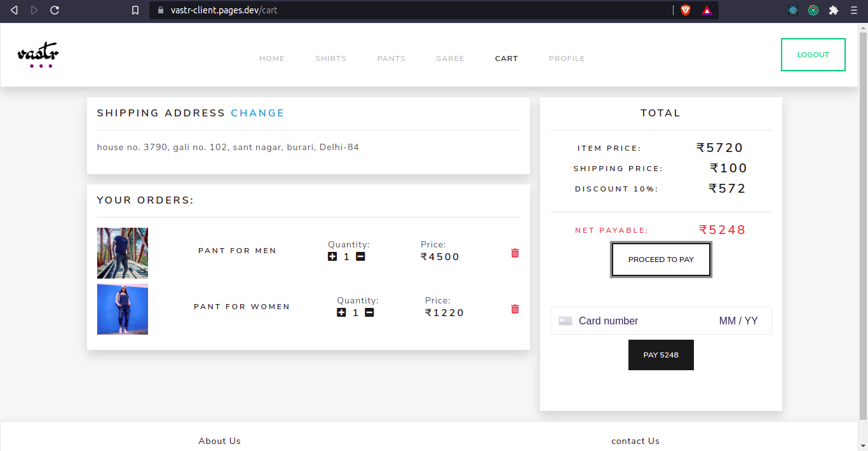Open React Developer Tools extension icon
The width and height of the screenshot is (868, 451).
pos(793,10)
